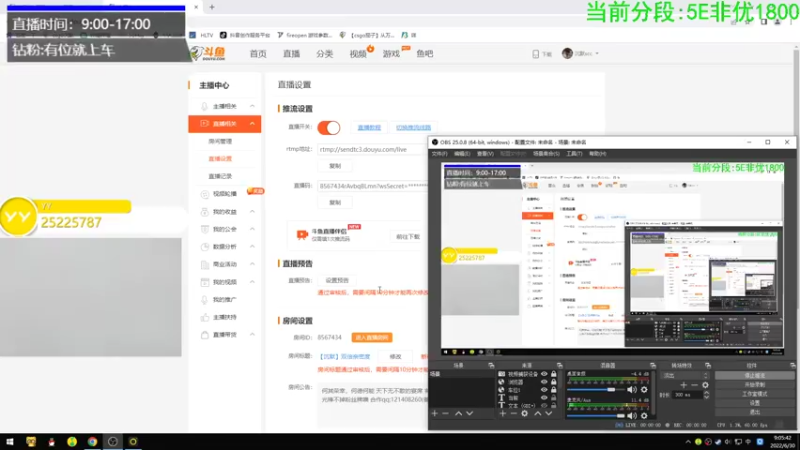Click the rtmp address input field
The height and width of the screenshot is (450, 800).
point(372,149)
